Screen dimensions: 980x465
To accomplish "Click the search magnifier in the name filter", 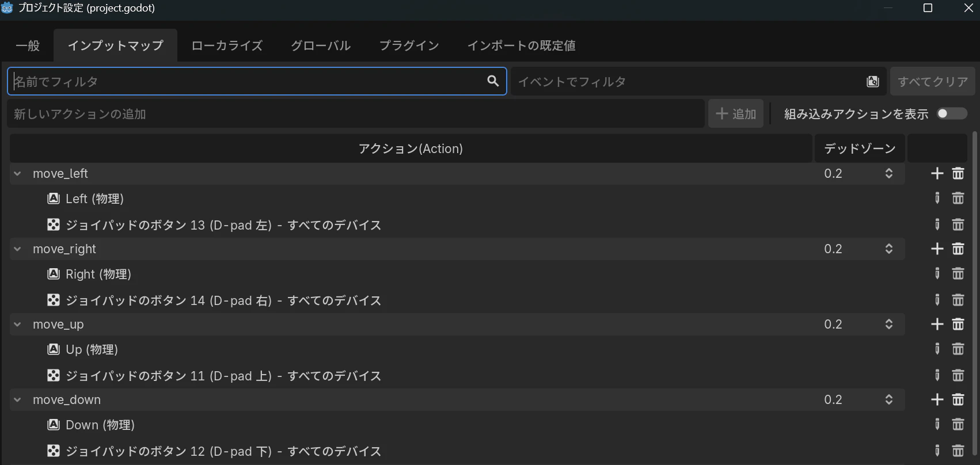I will 493,81.
